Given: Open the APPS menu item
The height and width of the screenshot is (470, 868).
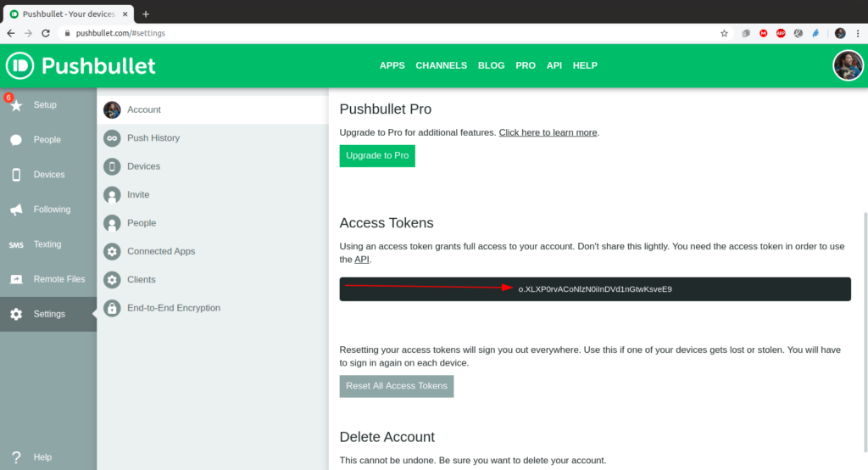Looking at the screenshot, I should [392, 65].
